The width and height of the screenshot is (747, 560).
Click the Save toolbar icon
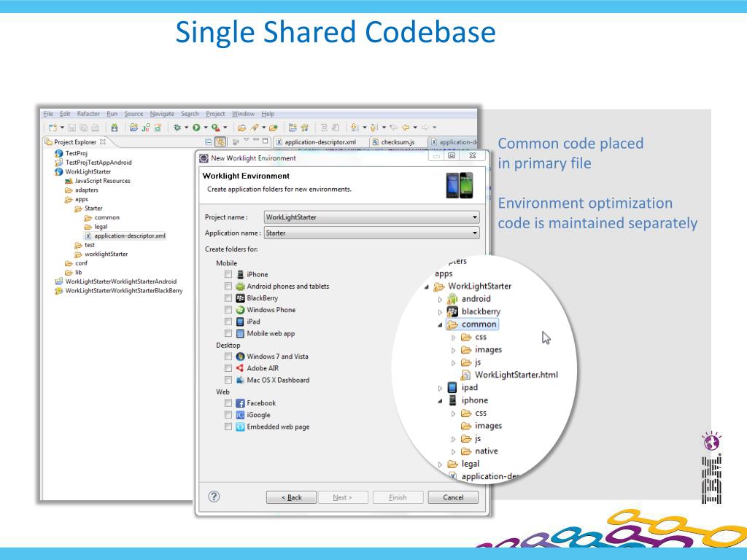(x=72, y=128)
